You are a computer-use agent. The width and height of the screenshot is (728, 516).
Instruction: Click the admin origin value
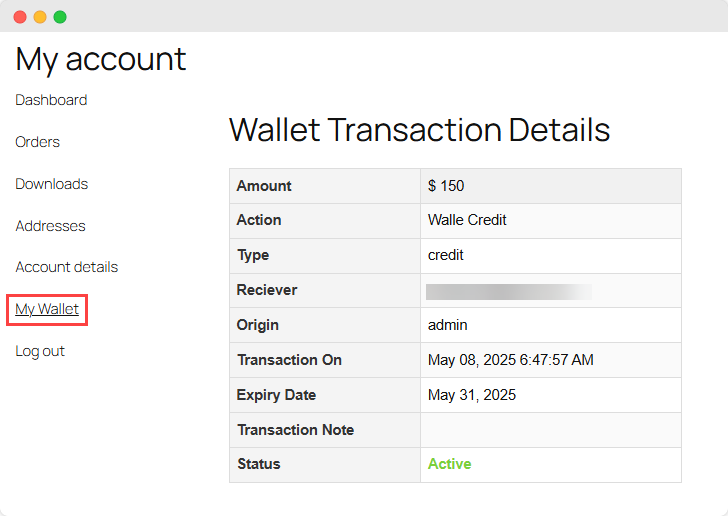pyautogui.click(x=447, y=325)
